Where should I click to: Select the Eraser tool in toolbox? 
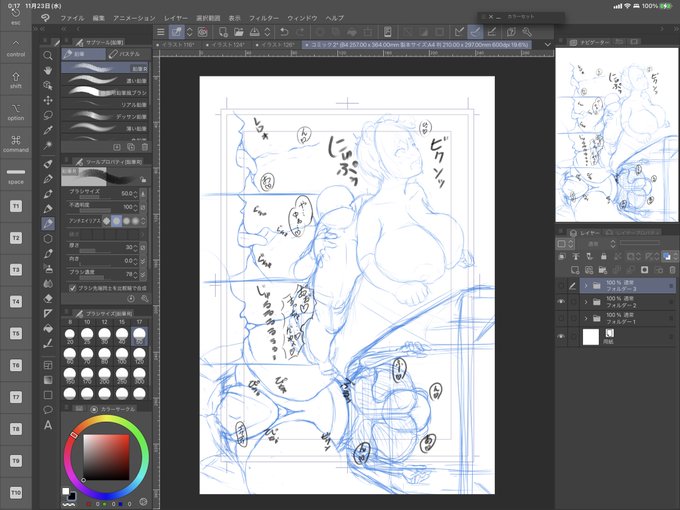pyautogui.click(x=48, y=298)
